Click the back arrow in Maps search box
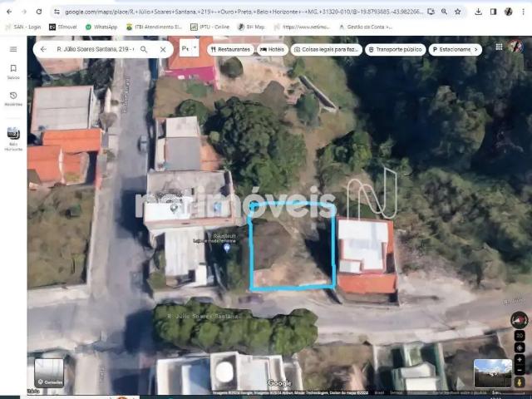Viewport: 532px width, 399px height. pos(43,49)
